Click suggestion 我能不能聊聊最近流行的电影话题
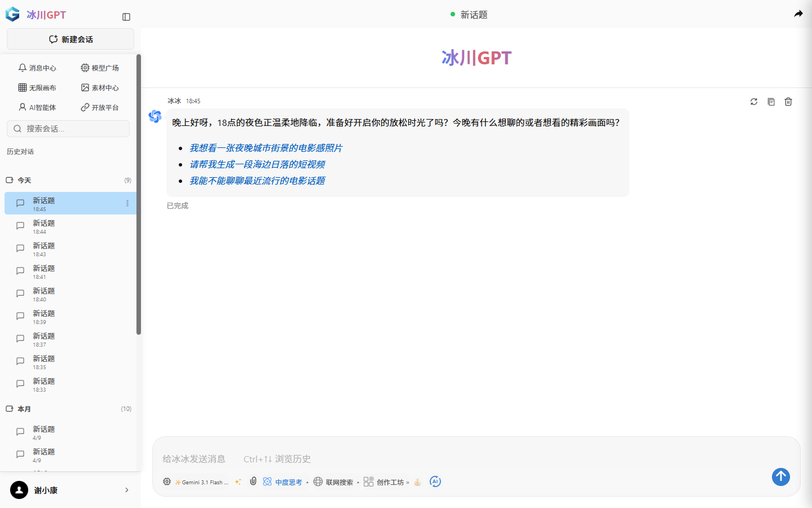812x508 pixels. [x=257, y=181]
